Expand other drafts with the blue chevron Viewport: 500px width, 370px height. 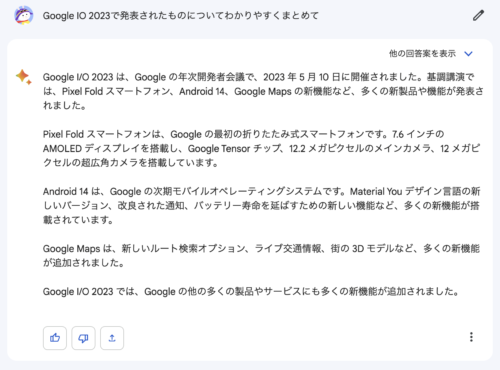click(468, 54)
